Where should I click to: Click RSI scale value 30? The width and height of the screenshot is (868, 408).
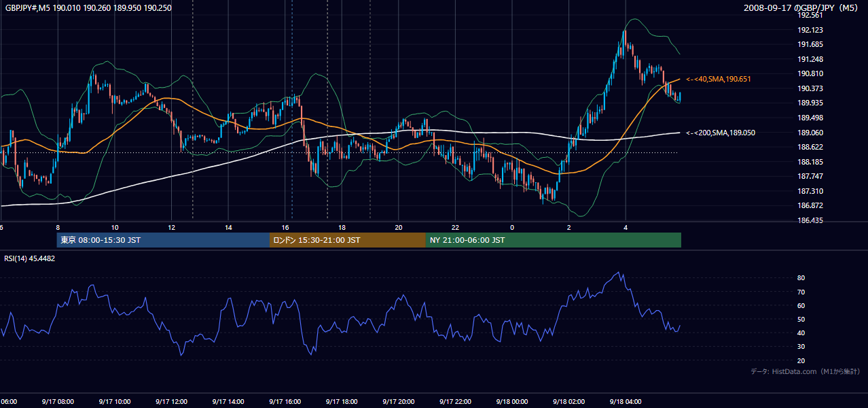(x=801, y=346)
